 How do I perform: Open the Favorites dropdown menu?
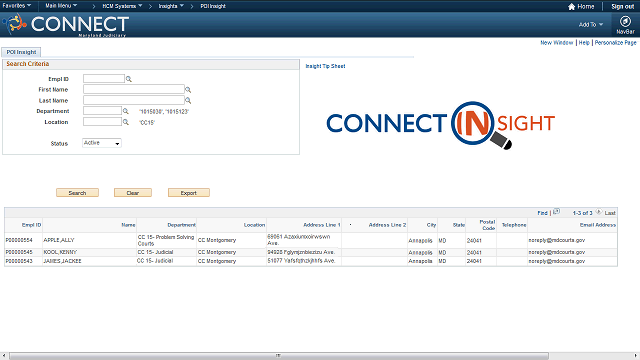click(17, 6)
